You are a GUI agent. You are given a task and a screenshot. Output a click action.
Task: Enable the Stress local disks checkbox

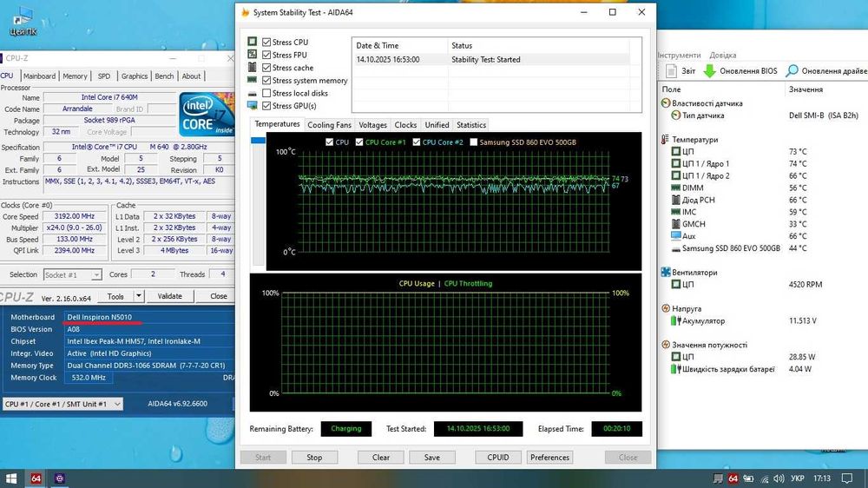[266, 93]
